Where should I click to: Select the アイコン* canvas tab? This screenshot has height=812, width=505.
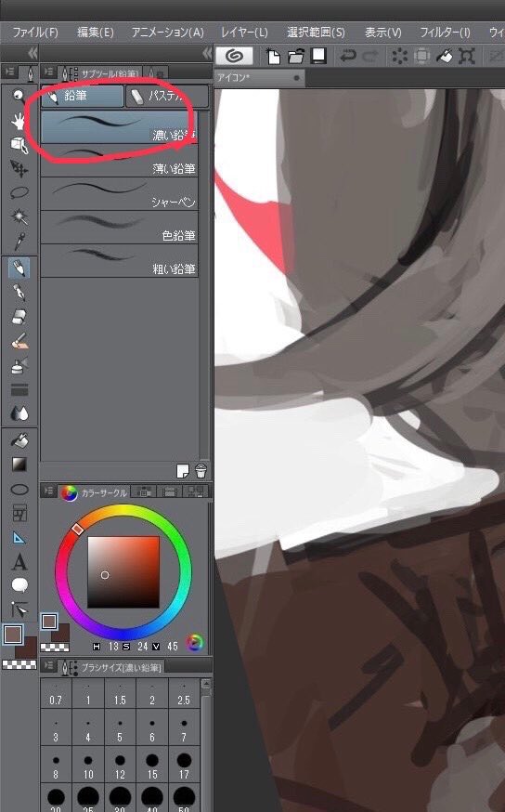click(x=259, y=78)
